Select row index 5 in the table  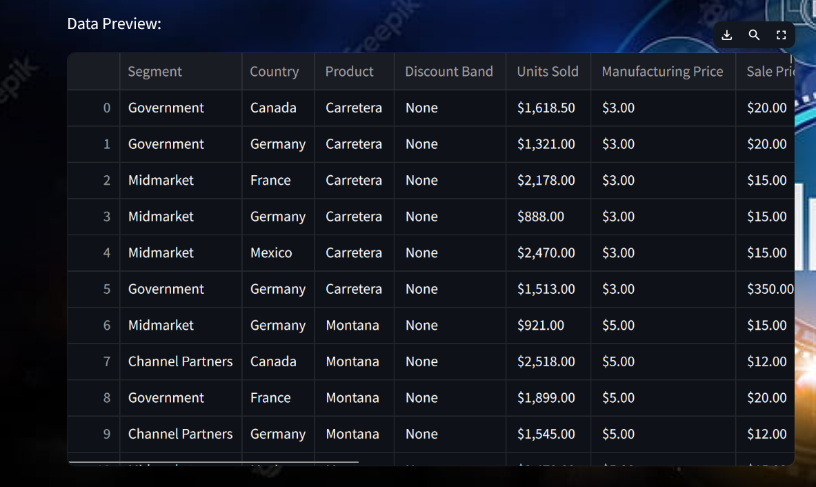click(x=94, y=289)
